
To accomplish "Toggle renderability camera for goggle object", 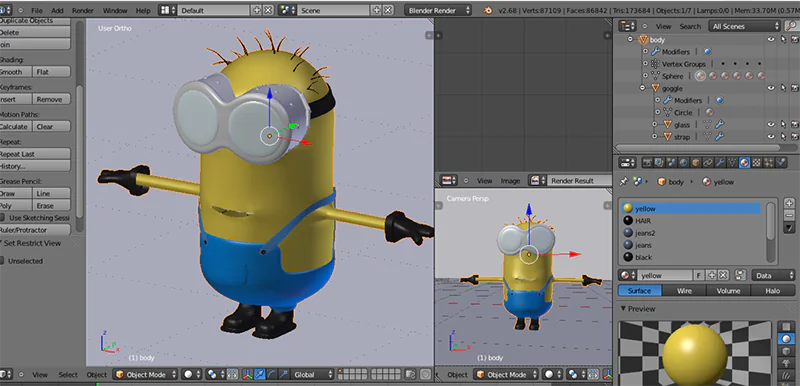I will [x=795, y=88].
